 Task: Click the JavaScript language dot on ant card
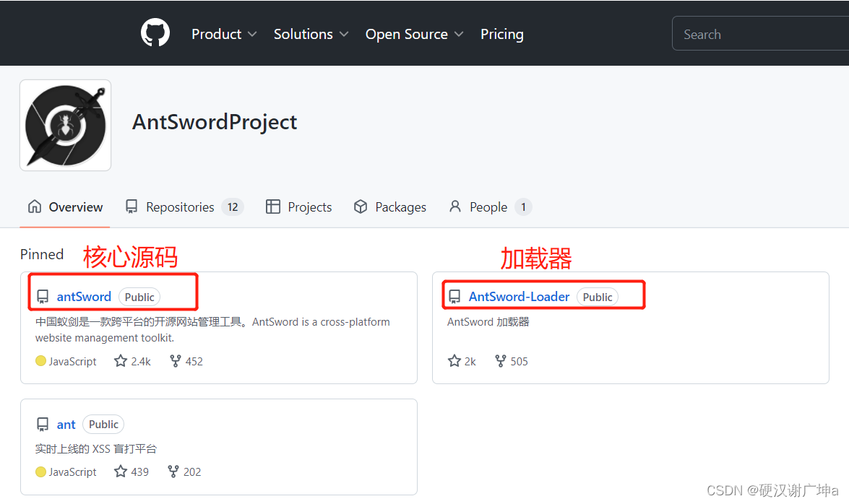click(x=40, y=472)
